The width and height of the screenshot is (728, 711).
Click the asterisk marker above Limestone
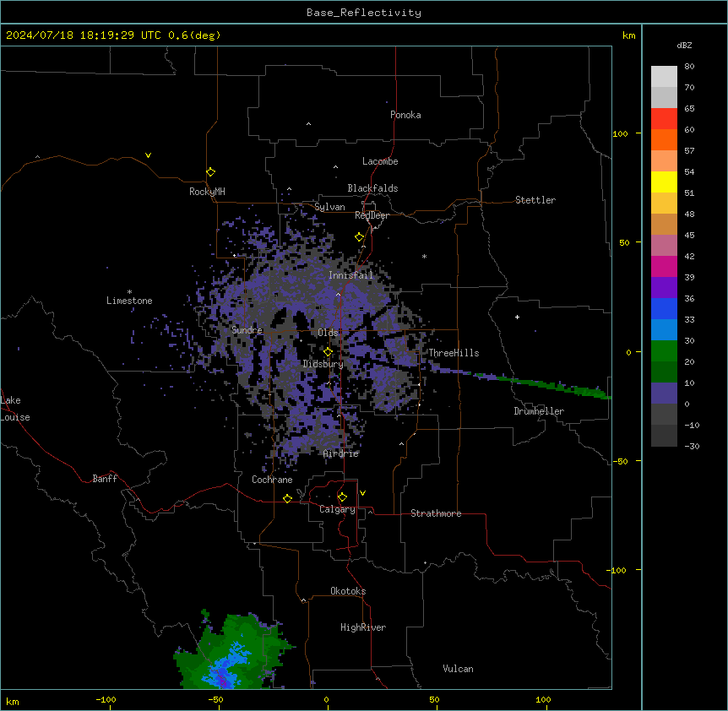coord(129,292)
